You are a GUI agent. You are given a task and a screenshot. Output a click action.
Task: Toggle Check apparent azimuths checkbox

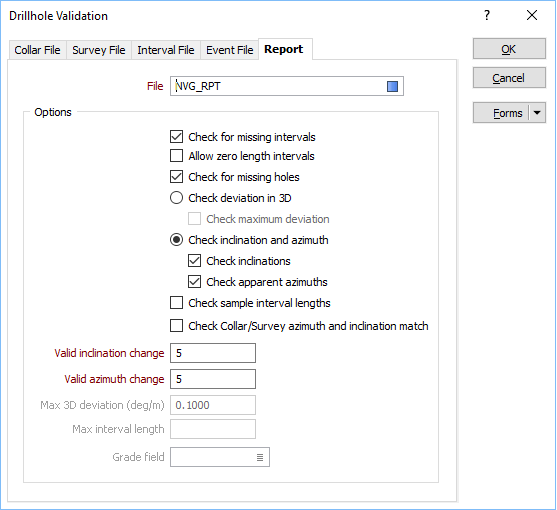194,282
